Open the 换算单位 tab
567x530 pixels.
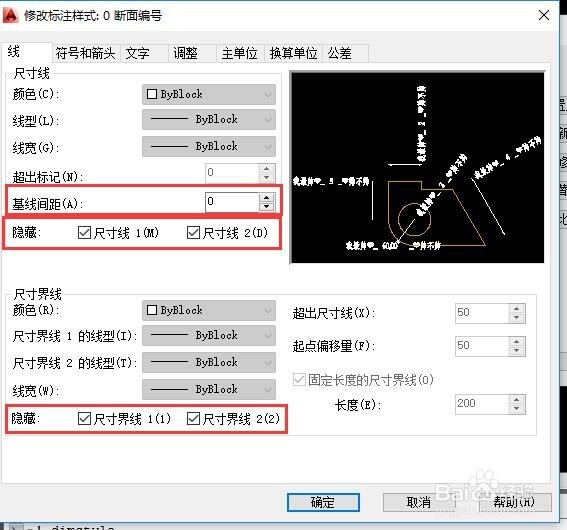(x=293, y=54)
